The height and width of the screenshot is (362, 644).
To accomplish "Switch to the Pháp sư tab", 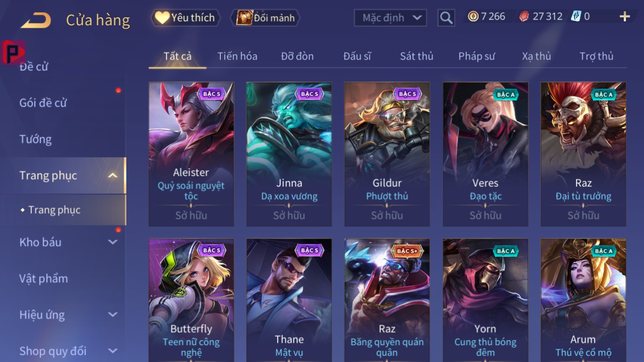I will [476, 56].
